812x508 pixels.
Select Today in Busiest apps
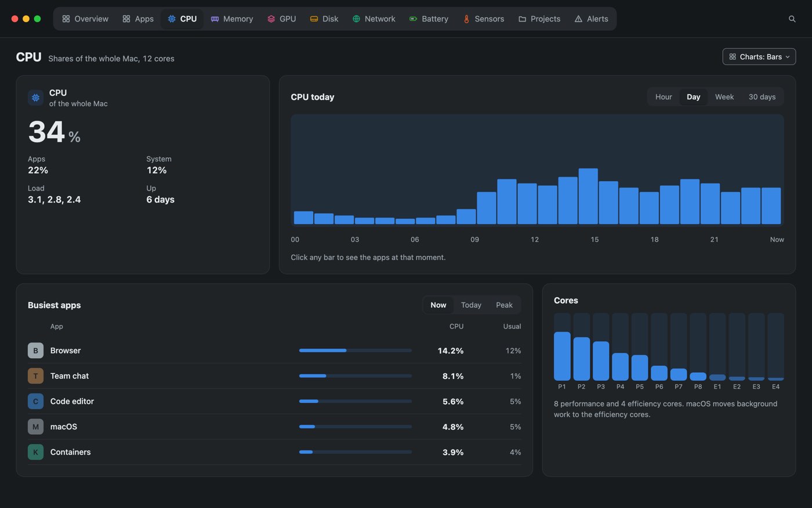[x=471, y=305]
